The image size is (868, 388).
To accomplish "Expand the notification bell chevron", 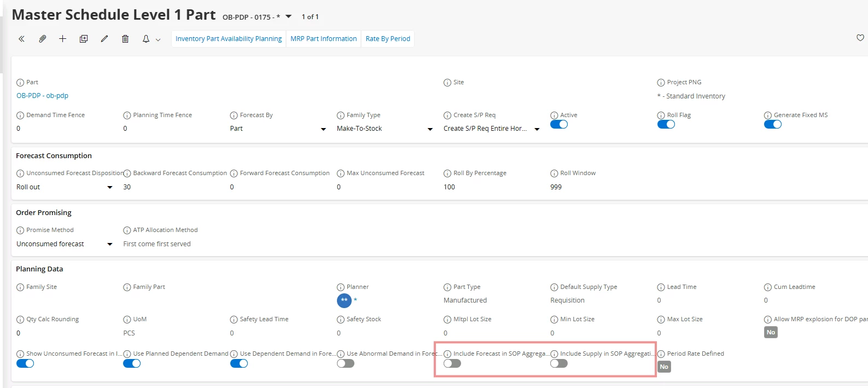I will 158,39.
